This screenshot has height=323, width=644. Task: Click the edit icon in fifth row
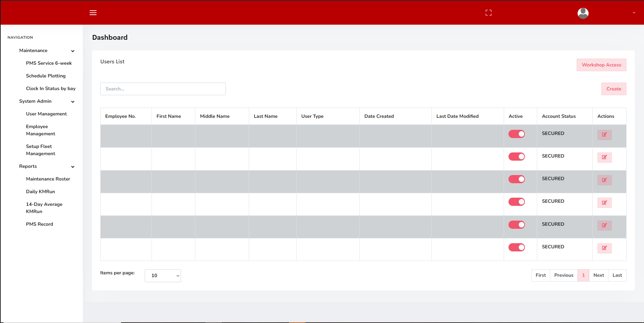pos(604,225)
